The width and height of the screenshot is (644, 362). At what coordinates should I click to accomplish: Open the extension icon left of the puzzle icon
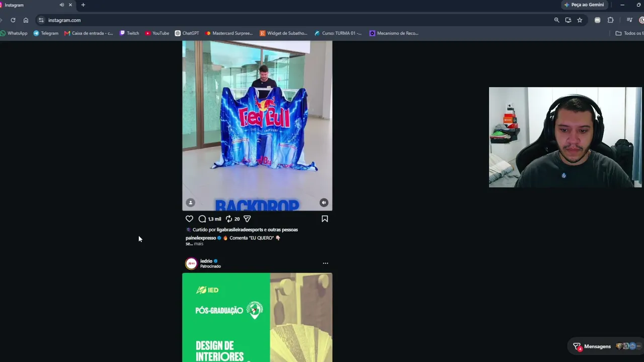click(597, 20)
